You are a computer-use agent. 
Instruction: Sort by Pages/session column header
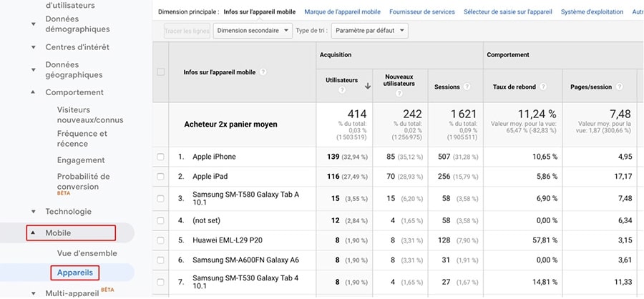click(x=591, y=87)
